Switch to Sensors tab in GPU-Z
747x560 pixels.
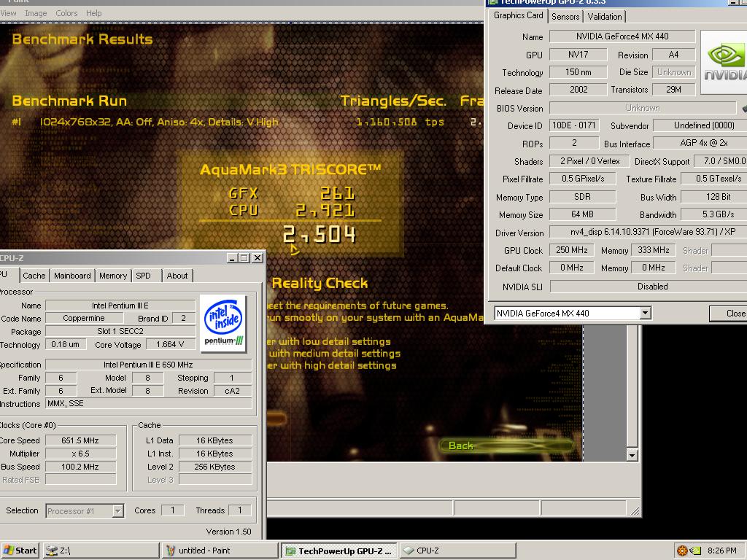565,17
